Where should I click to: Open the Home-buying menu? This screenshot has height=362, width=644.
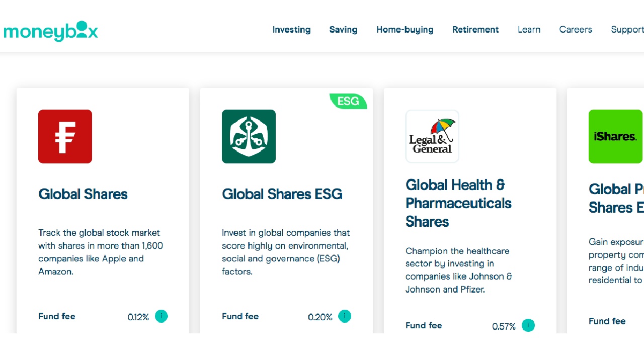[x=405, y=30]
